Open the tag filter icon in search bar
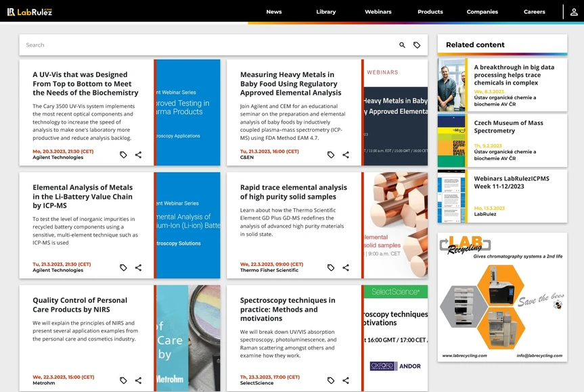The image size is (584, 392). pos(417,45)
